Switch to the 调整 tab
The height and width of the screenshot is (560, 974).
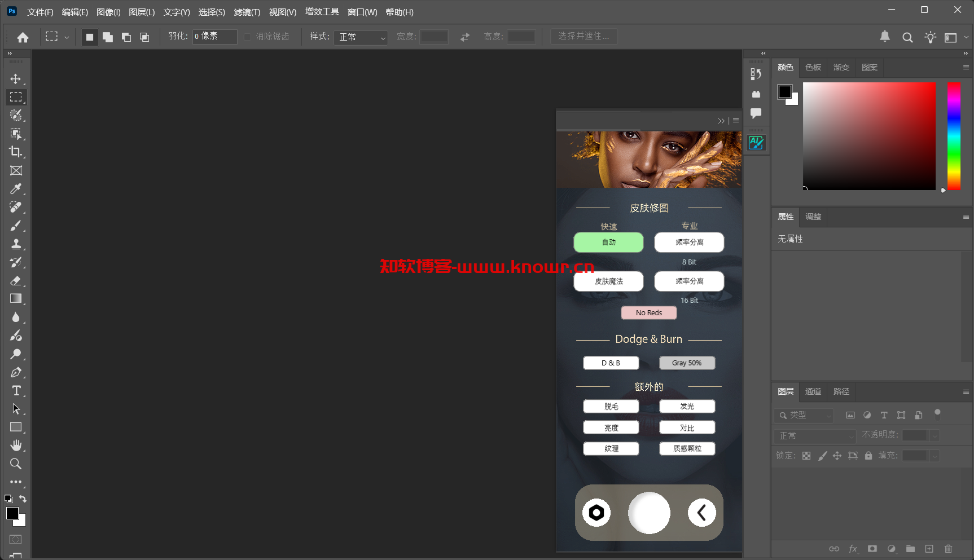813,217
